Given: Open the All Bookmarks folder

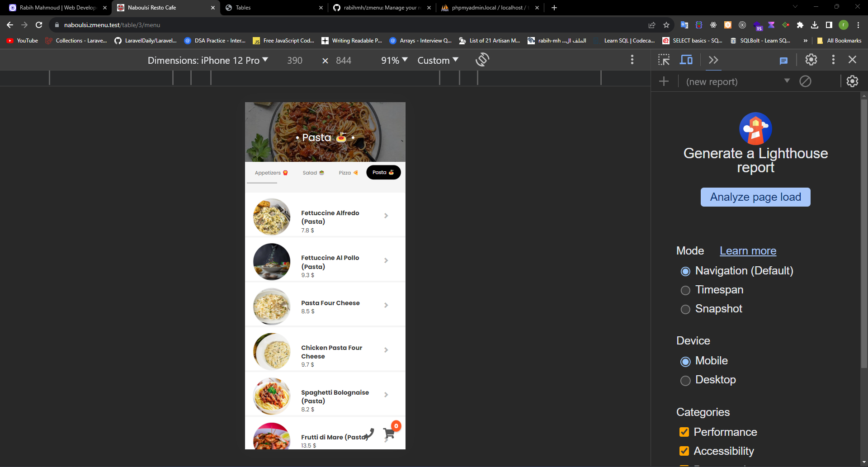Looking at the screenshot, I should pyautogui.click(x=839, y=41).
